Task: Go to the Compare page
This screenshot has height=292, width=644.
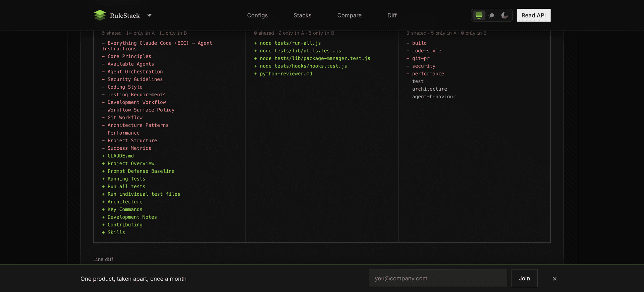Action: [x=349, y=15]
